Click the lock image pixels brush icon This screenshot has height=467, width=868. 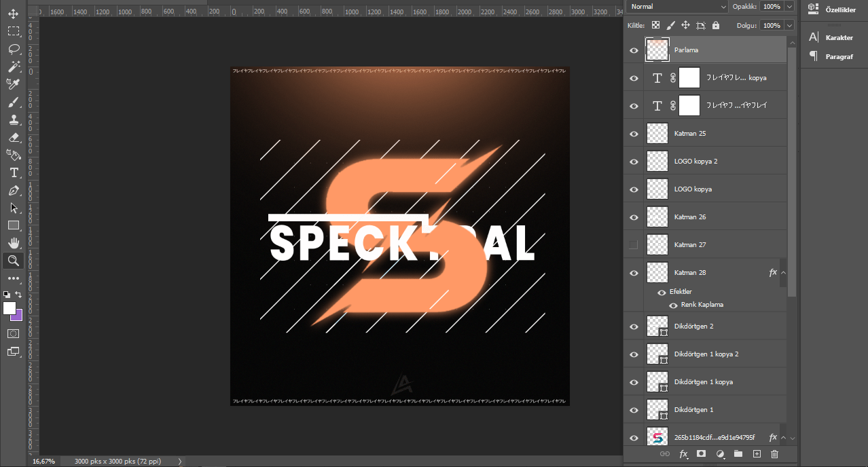pos(670,25)
